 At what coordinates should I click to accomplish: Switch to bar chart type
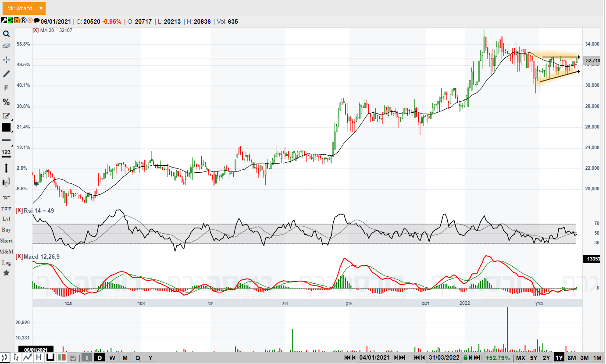[16, 357]
